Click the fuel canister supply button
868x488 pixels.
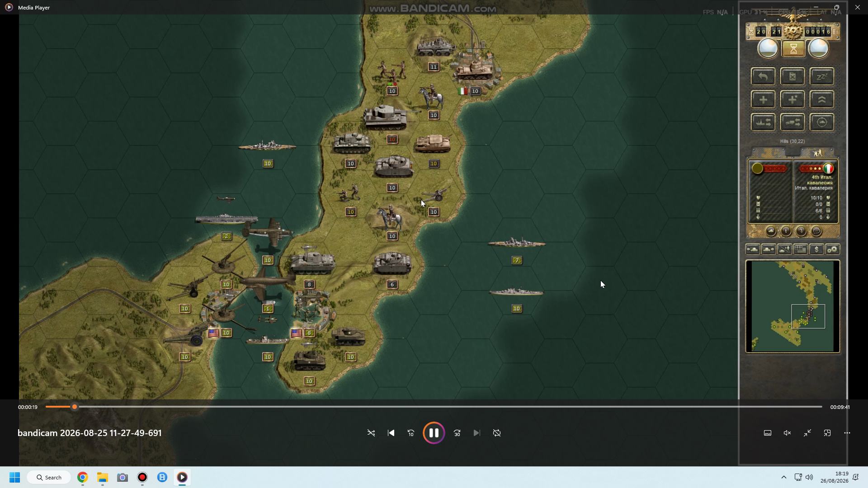[793, 76]
